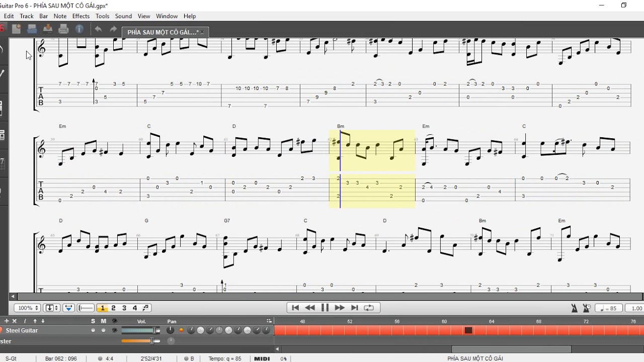Click the Undo arrow icon
644x362 pixels.
98,29
